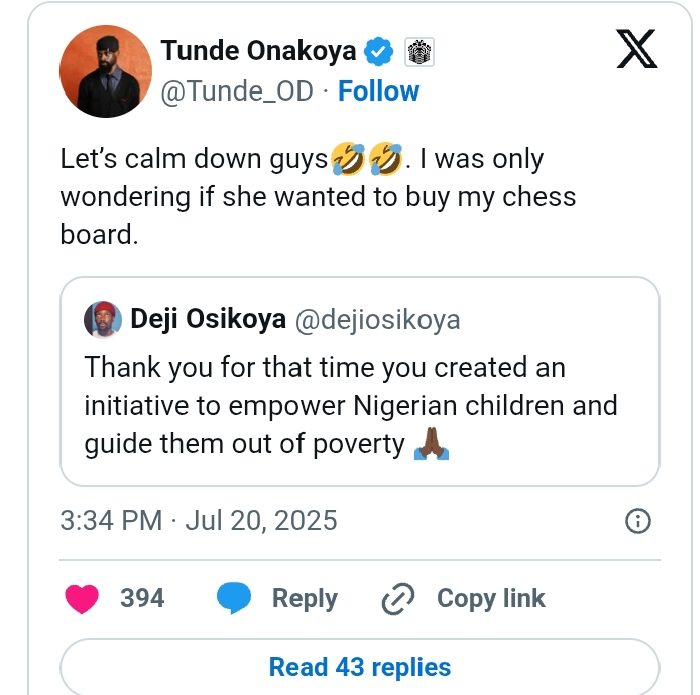Click the Deji Osikoya name in quote

[x=208, y=319]
